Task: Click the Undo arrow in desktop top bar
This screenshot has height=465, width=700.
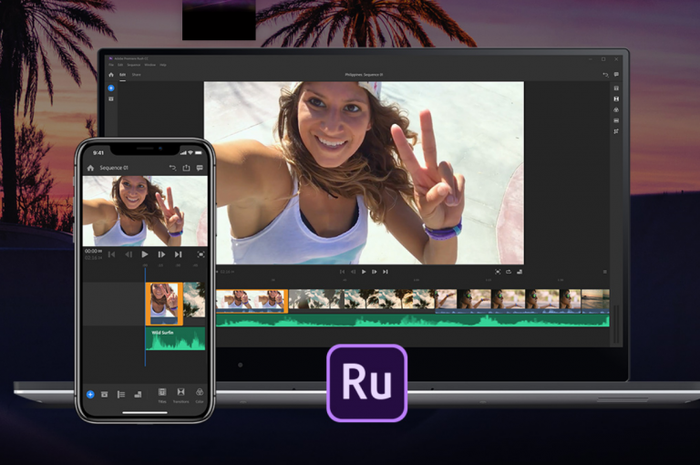Action: click(x=605, y=75)
